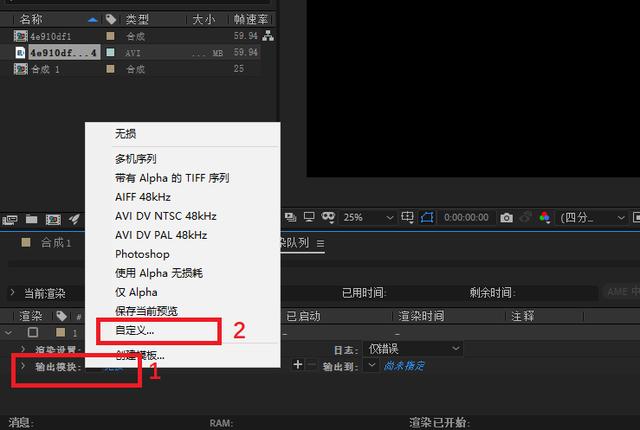Sort project by 大小 column header
640x430 pixels.
click(x=203, y=19)
